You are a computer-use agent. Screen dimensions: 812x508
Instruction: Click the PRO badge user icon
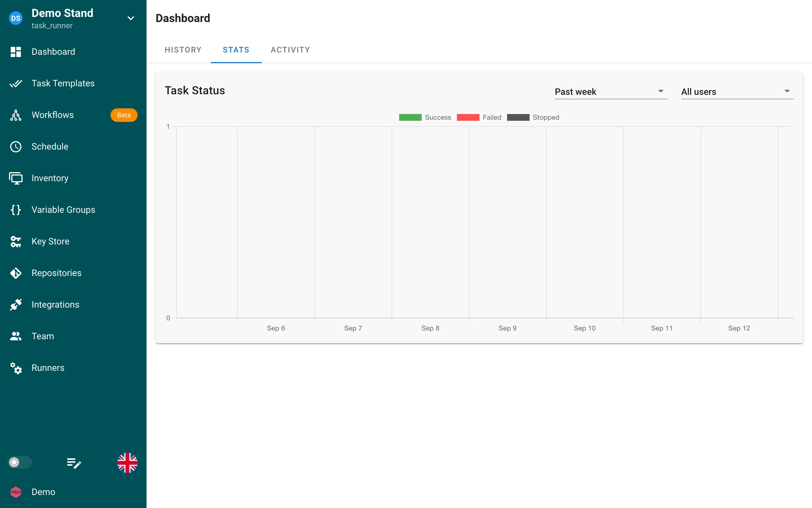(x=16, y=492)
